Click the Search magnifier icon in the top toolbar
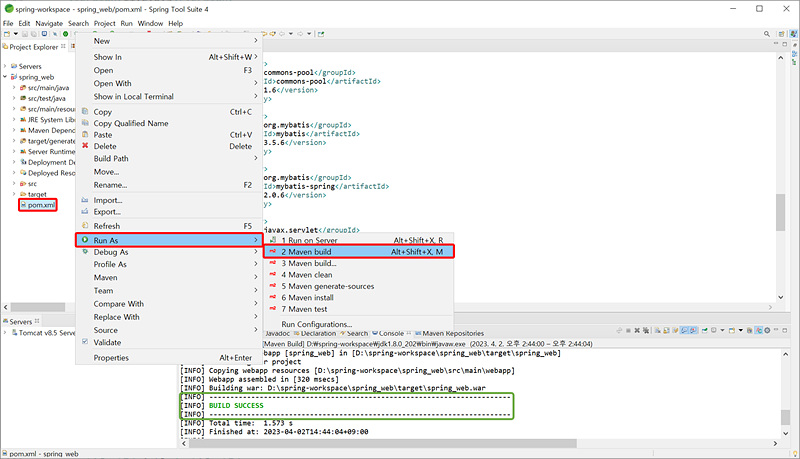The width and height of the screenshot is (800, 459). pos(767,34)
